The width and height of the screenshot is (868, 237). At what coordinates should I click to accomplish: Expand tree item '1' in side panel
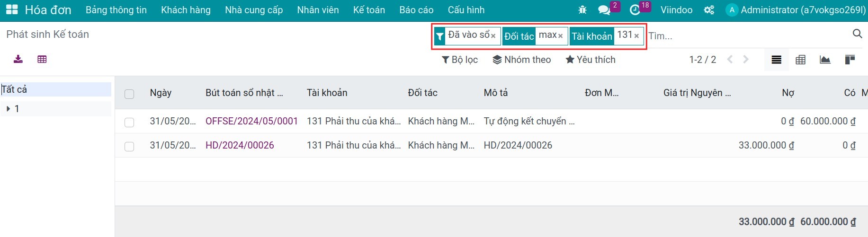(x=9, y=109)
